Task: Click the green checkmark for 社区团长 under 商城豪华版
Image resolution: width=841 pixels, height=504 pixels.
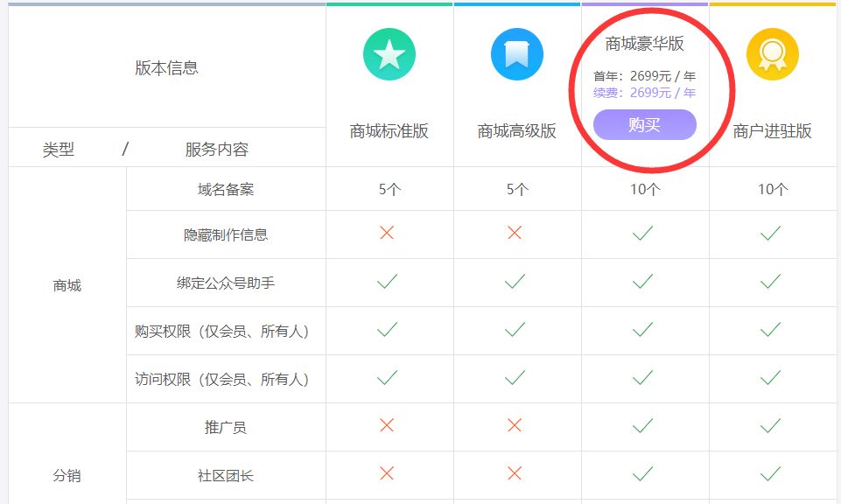Action: [644, 474]
